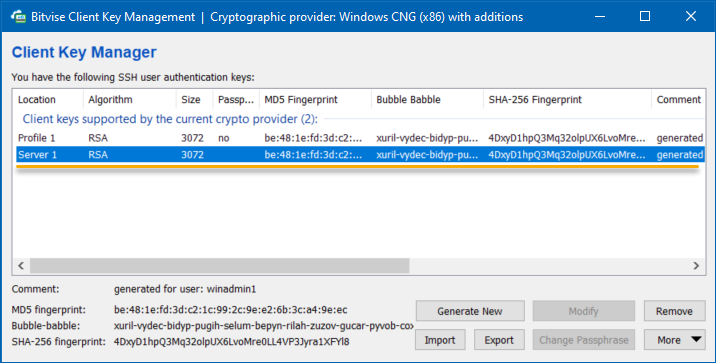Click the 'generated' comment in Profile 1 row
716x363 pixels.
click(x=680, y=138)
